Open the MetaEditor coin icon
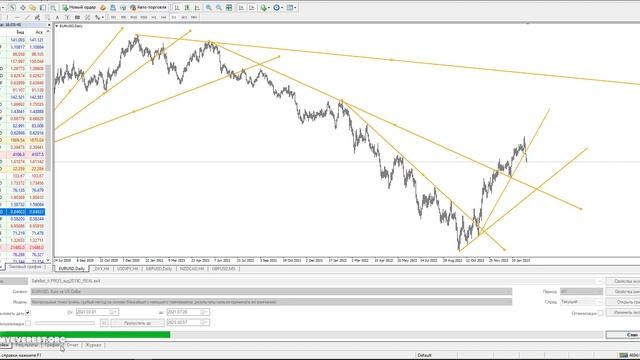Viewport: 640px width, 360px height. point(103,7)
